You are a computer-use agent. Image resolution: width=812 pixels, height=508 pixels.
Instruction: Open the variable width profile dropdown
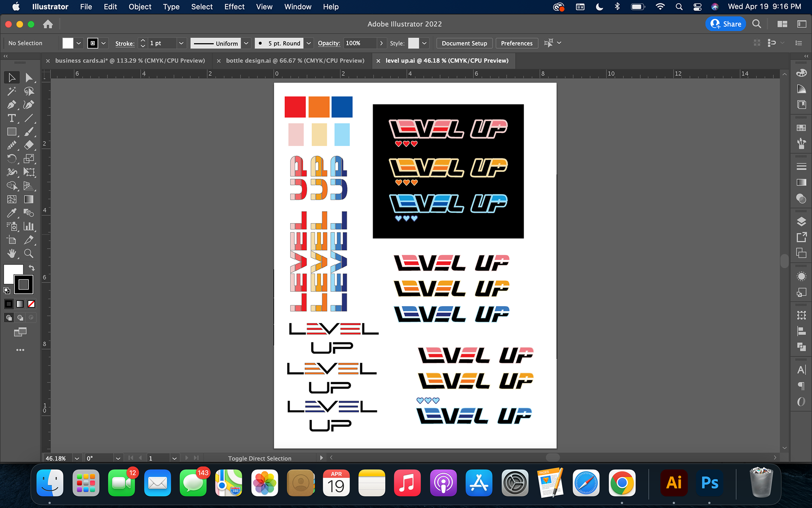[246, 43]
